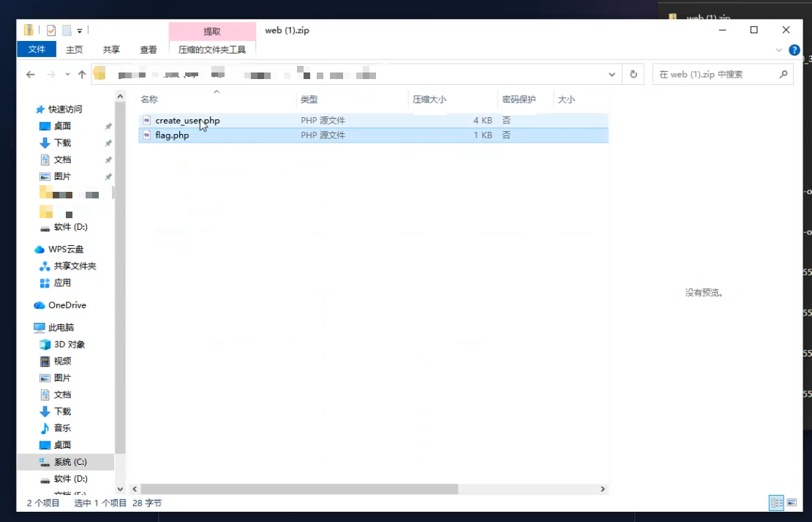The width and height of the screenshot is (812, 522).
Task: Expand the ribbon with the chevron
Action: pyautogui.click(x=779, y=50)
